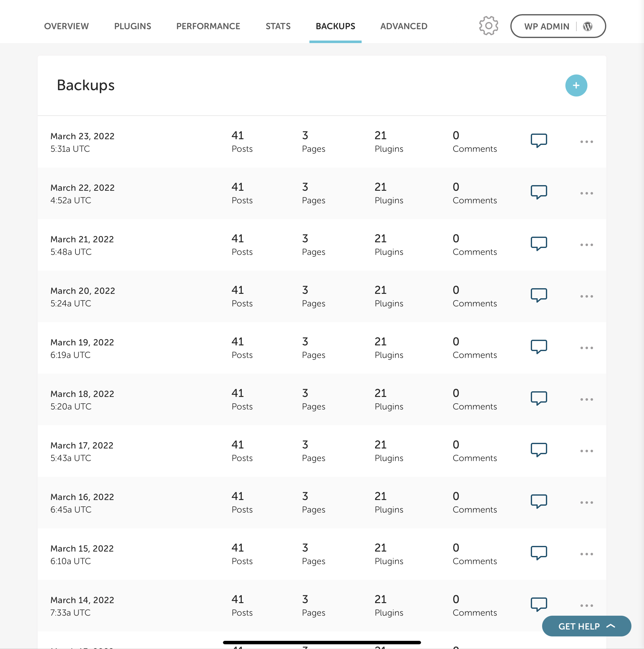644x649 pixels.
Task: Open ellipsis menu for March 16 backup
Action: (x=586, y=503)
